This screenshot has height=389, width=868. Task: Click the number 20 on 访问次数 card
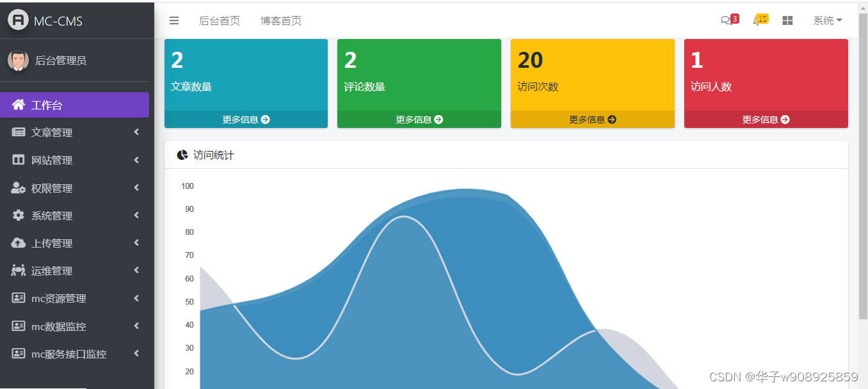click(x=530, y=60)
